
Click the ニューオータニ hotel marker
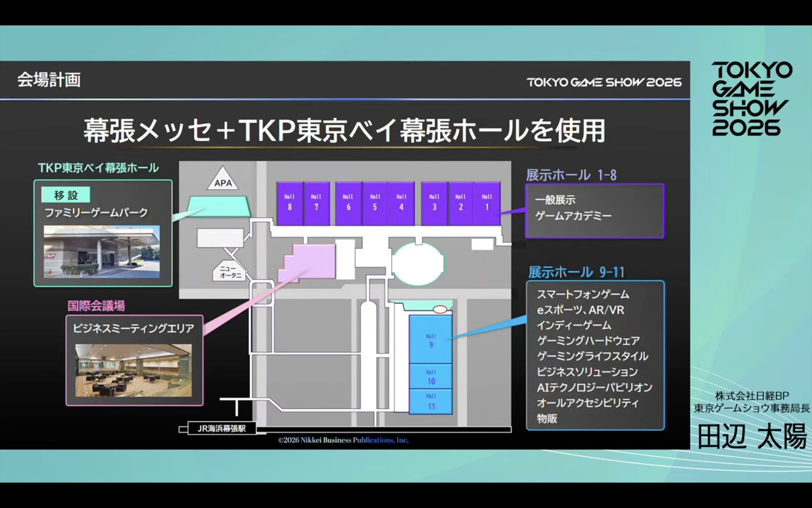[230, 271]
